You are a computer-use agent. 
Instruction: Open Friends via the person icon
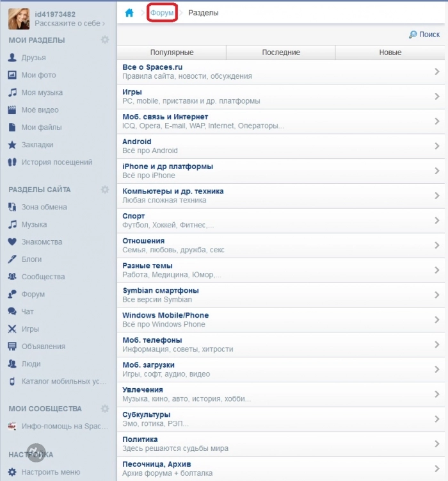pos(12,58)
